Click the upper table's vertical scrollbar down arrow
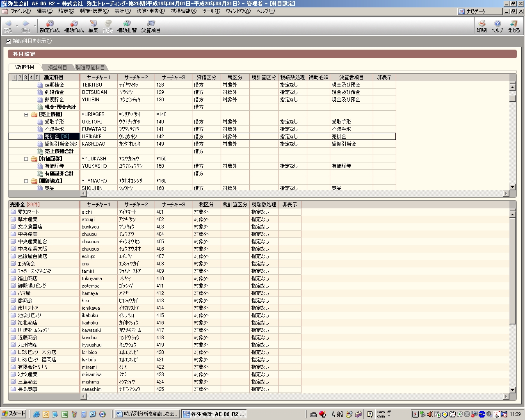Screen dimensions: 525x420 (512, 187)
